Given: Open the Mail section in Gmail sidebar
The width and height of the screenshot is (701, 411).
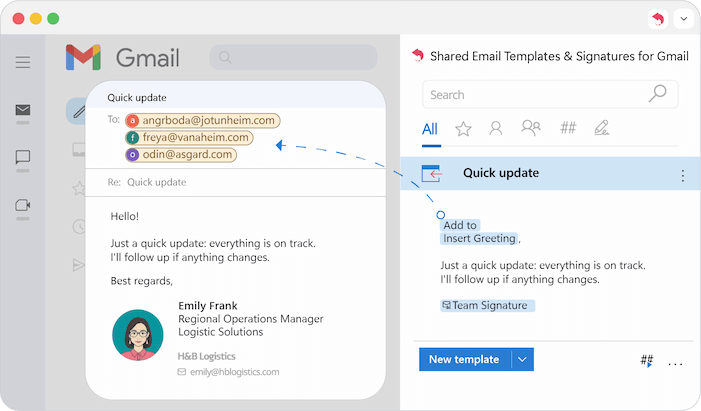Looking at the screenshot, I should (23, 110).
